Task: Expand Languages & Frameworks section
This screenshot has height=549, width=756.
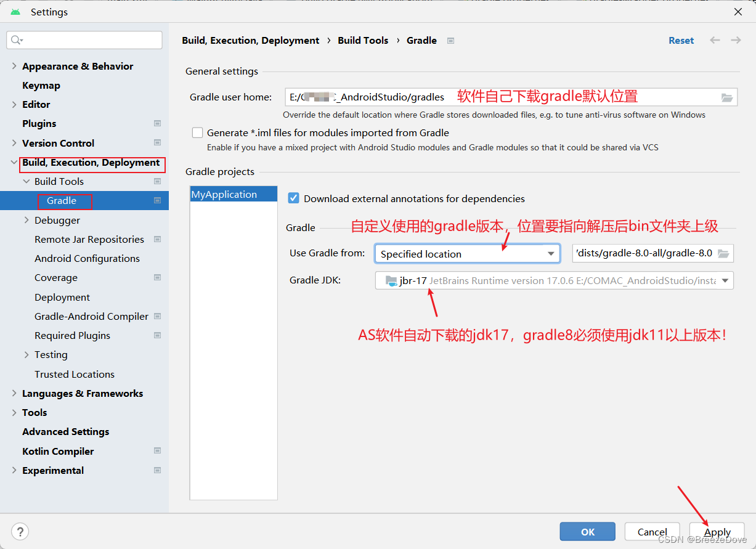Action: click(14, 393)
